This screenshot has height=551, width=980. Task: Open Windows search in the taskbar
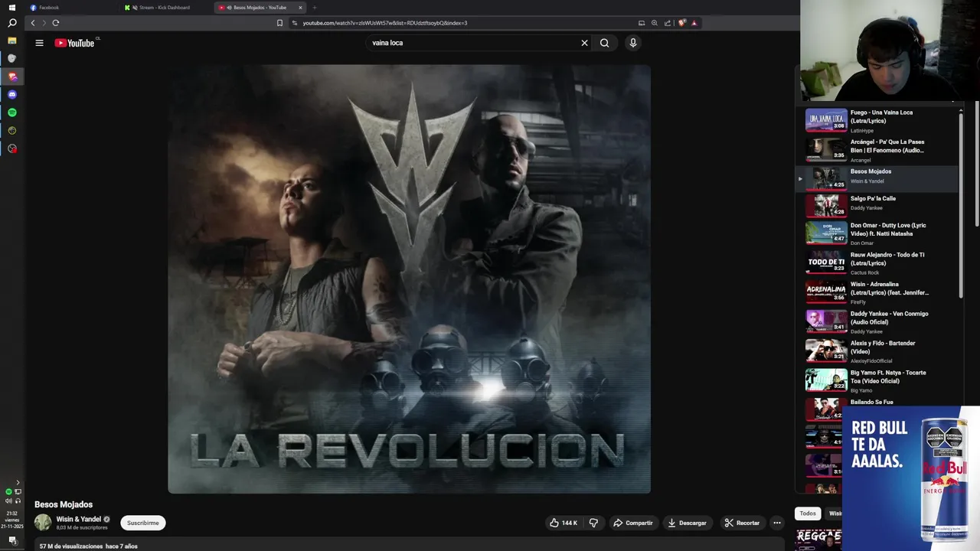click(11, 23)
